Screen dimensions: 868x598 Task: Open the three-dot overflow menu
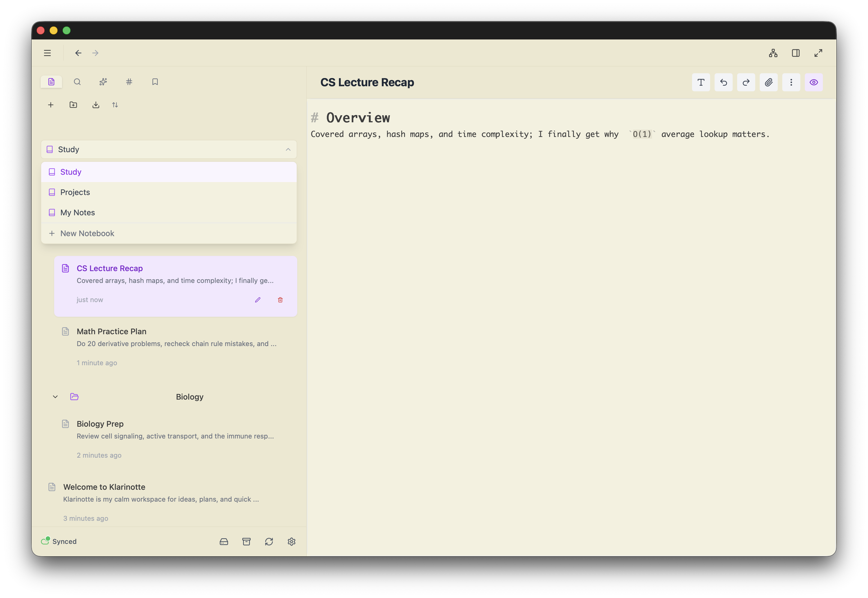click(x=791, y=82)
